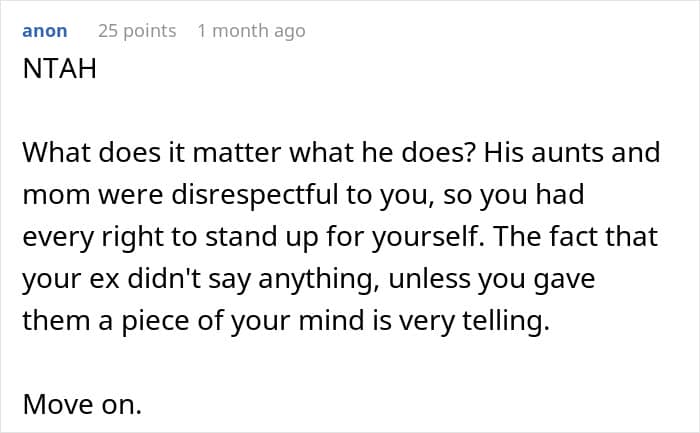Click the phrase His aunts and
Screen dimensions: 700x433
coord(572,153)
